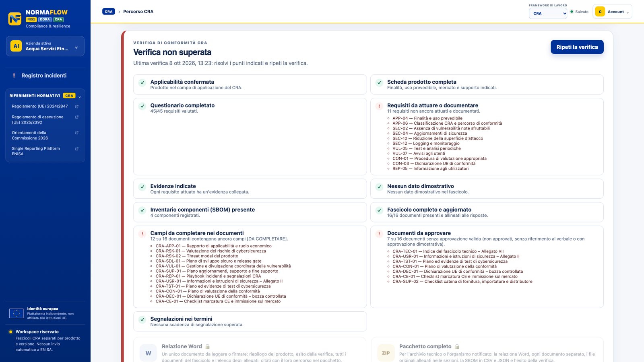Click the Acqua Servizi company avatar icon

[x=16, y=46]
